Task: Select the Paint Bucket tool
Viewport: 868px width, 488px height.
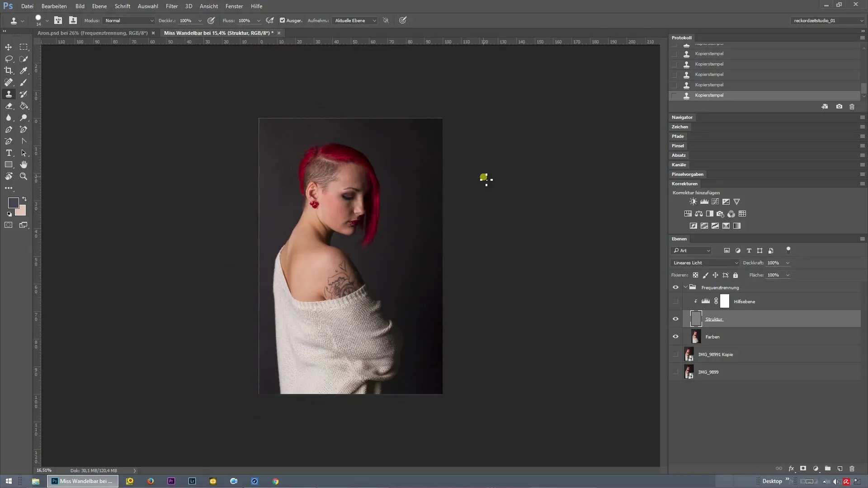Action: [24, 106]
